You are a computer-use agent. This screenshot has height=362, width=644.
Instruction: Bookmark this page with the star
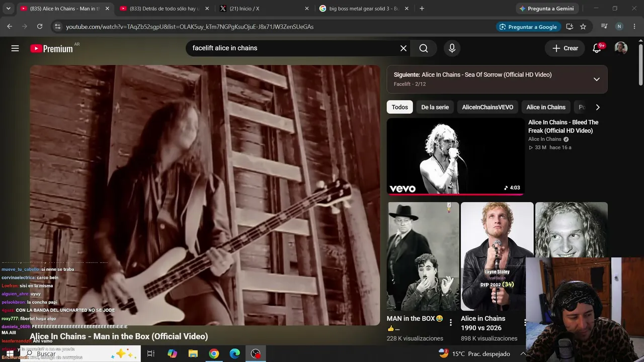pos(583,27)
